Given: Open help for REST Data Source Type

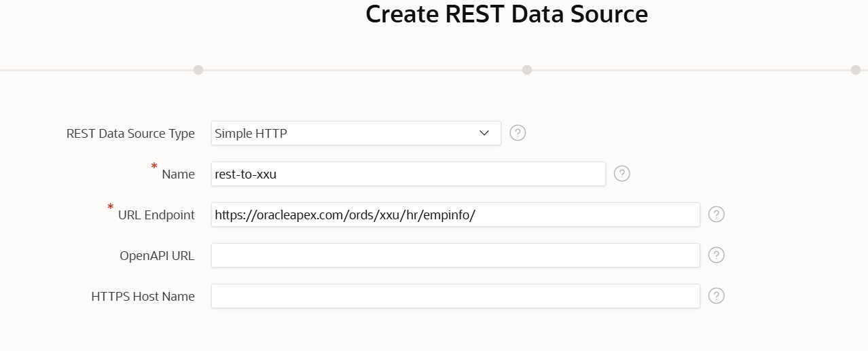Looking at the screenshot, I should [518, 133].
